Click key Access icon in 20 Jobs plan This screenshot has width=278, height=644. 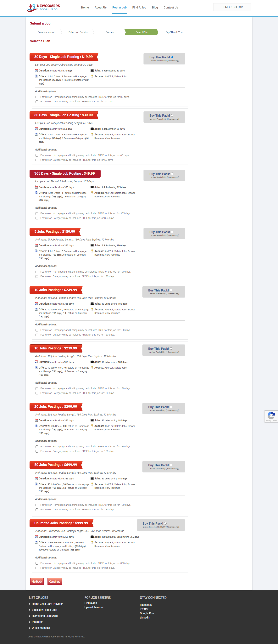(x=92, y=426)
